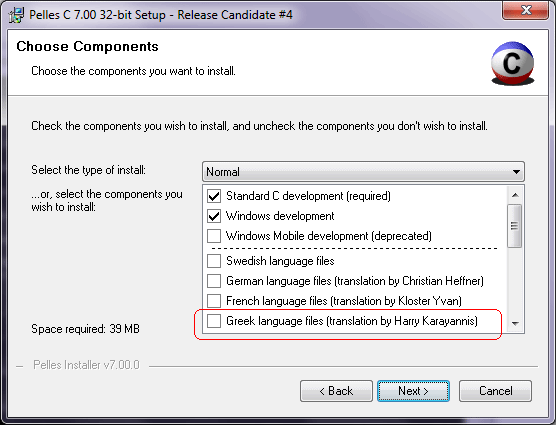Go Back to previous setup page
556x425 pixels.
tap(336, 391)
